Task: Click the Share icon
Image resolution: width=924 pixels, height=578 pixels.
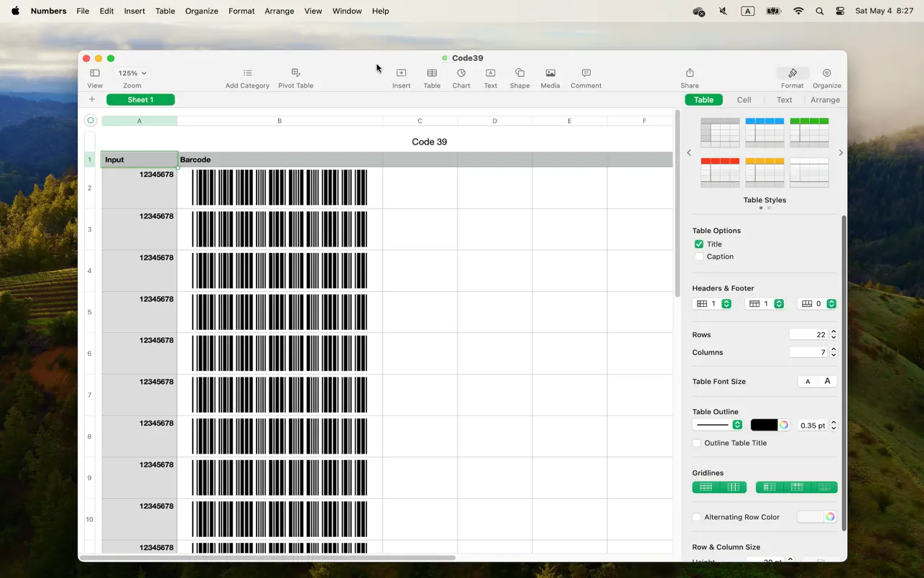Action: [x=688, y=73]
